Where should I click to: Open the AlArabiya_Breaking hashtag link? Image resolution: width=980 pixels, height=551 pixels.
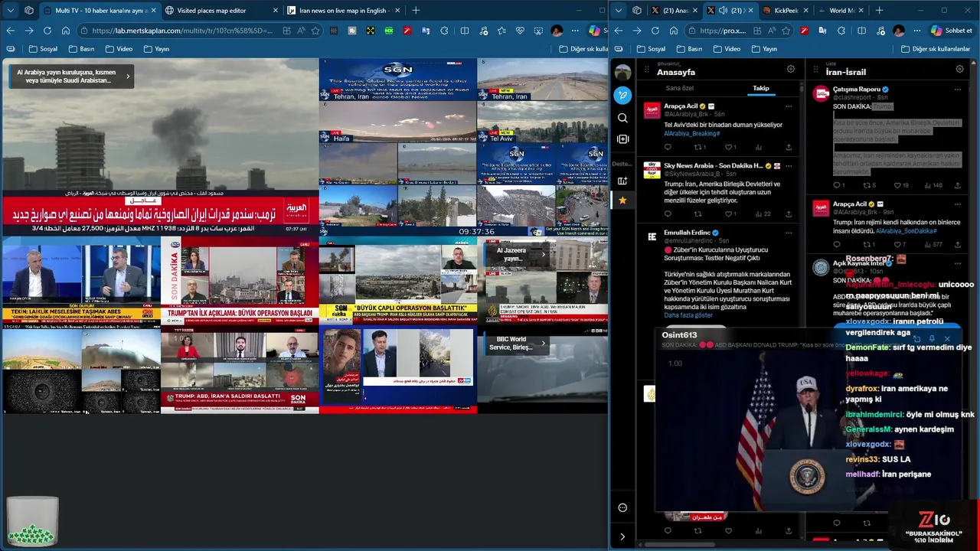692,133
